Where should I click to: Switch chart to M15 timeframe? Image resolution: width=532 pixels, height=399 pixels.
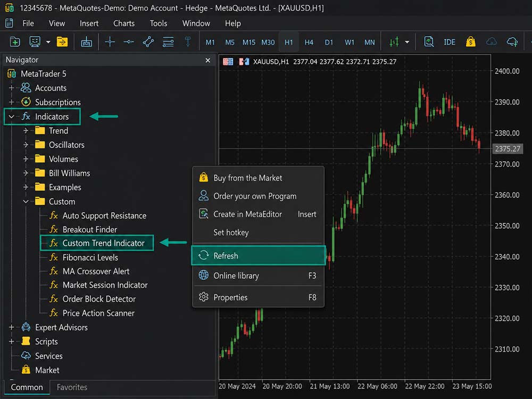click(248, 43)
